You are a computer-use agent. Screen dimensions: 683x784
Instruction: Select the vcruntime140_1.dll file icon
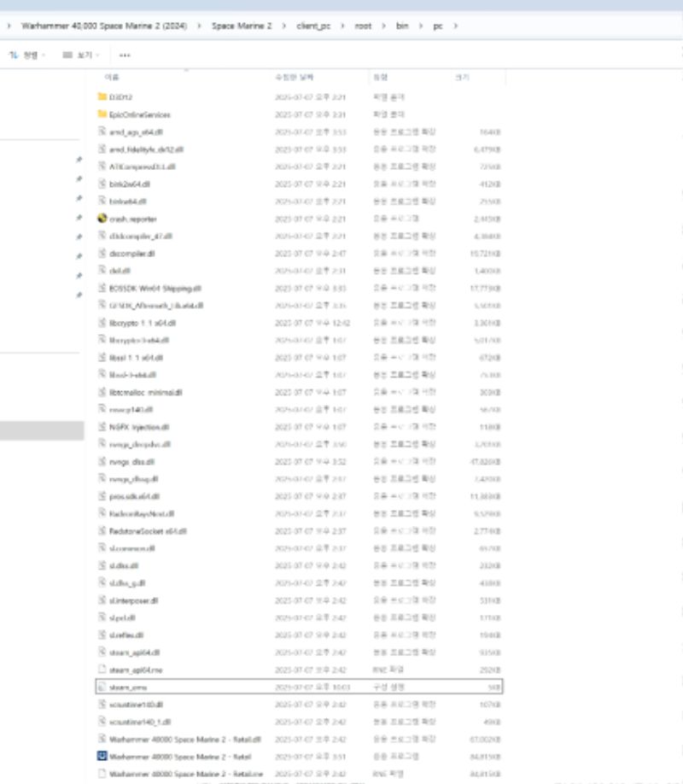[102, 722]
